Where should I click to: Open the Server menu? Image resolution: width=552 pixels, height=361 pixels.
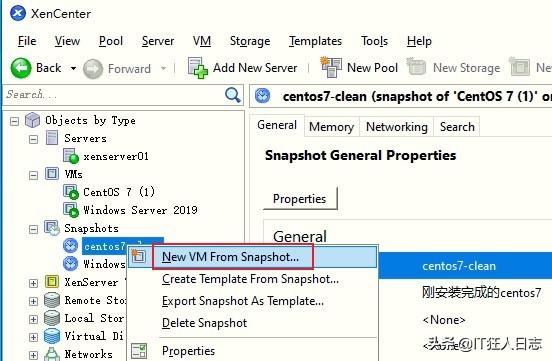pos(158,41)
